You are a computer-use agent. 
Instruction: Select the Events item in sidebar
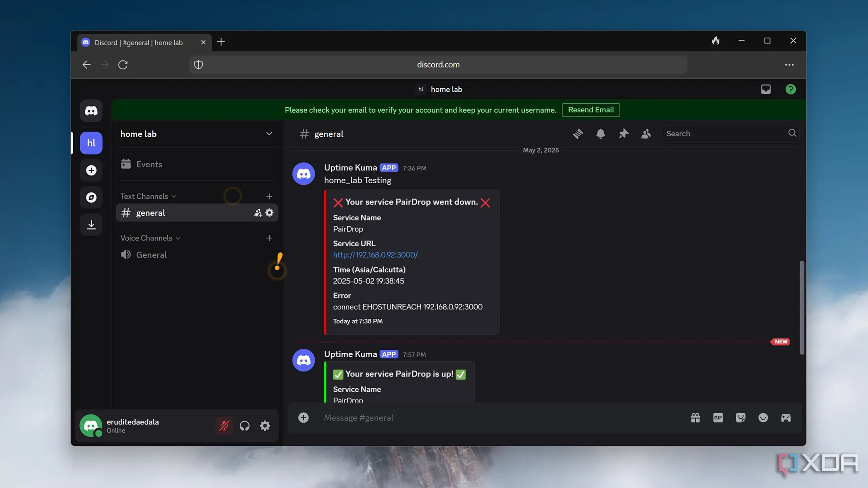(149, 164)
